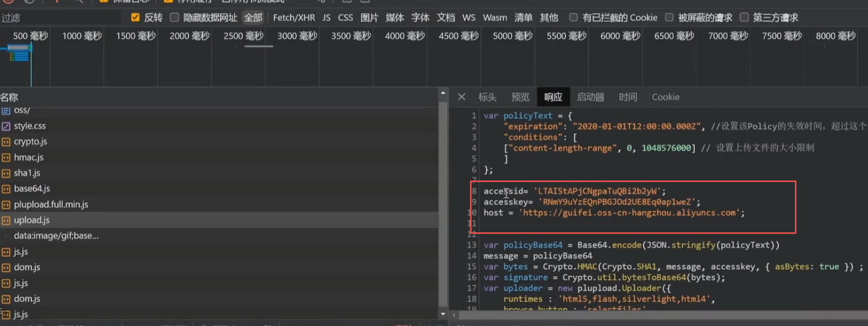Click the accesskey= code line
868x326 pixels.
(x=592, y=202)
